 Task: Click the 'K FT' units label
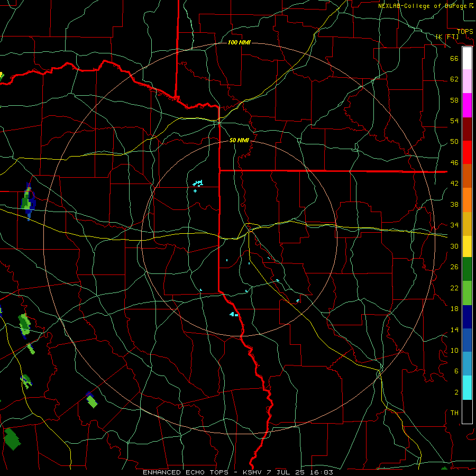447,36
